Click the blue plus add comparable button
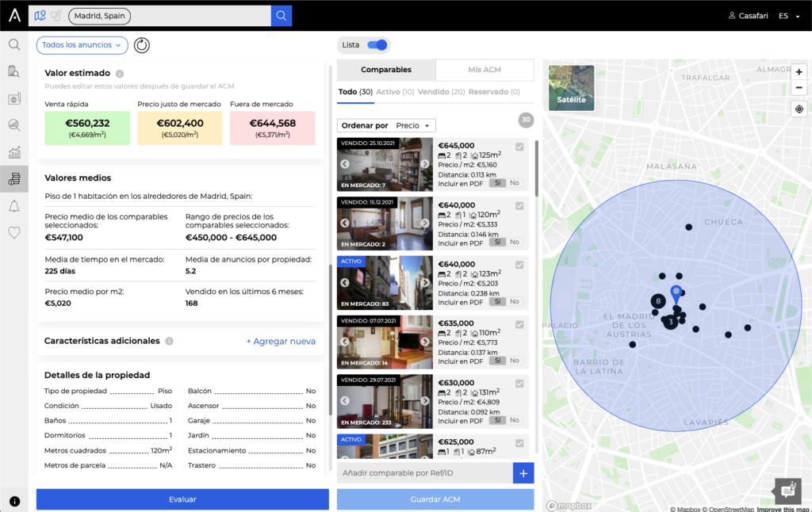Viewport: 812px width, 512px height. 523,473
